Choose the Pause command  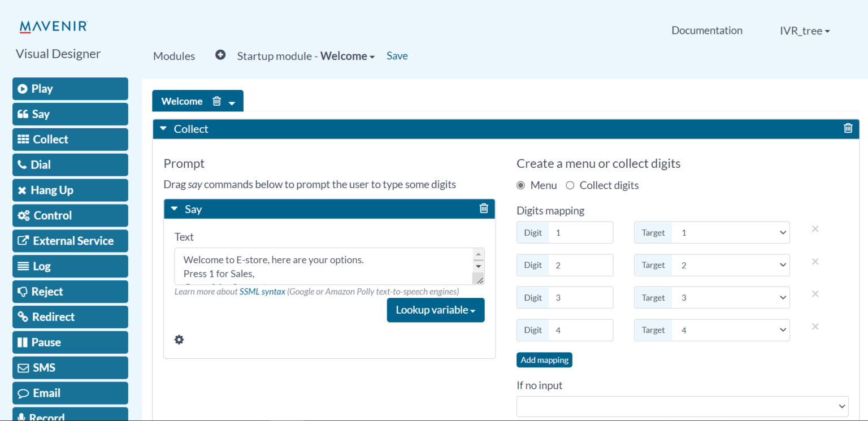point(70,342)
